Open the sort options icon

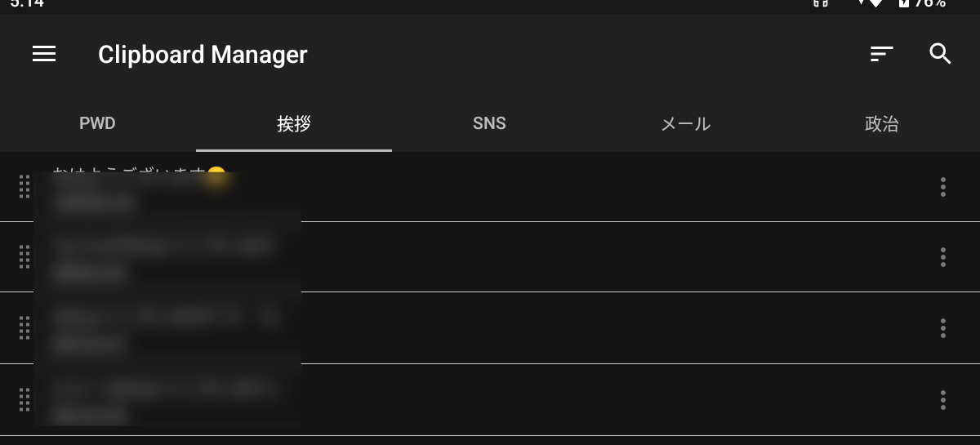pyautogui.click(x=881, y=54)
